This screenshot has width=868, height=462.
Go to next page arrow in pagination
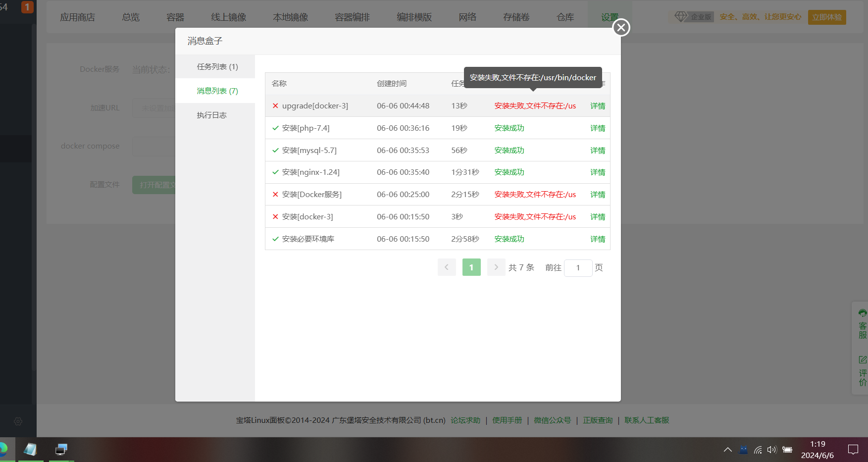(x=496, y=267)
